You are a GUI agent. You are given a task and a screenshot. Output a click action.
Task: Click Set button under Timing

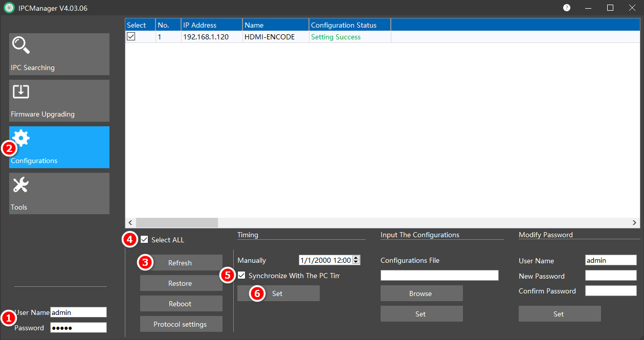click(278, 293)
